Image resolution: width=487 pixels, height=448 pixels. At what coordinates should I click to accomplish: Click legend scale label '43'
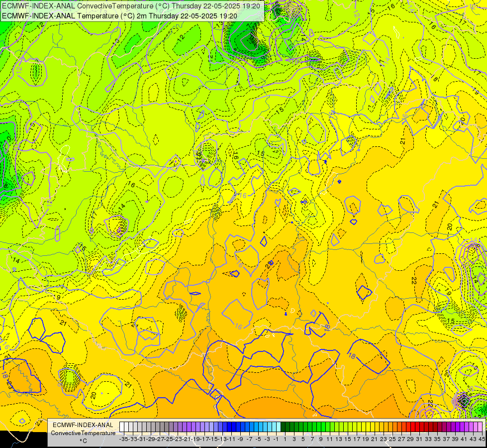473,440
